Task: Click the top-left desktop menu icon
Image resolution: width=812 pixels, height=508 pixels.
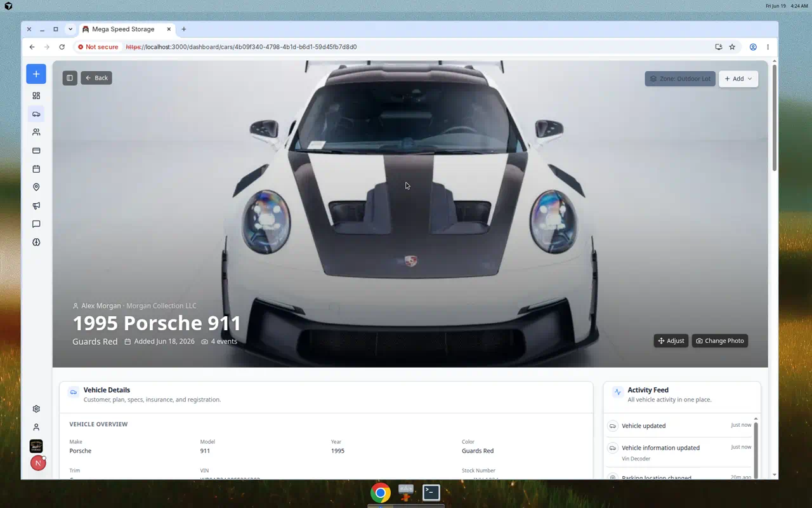Action: [8, 6]
